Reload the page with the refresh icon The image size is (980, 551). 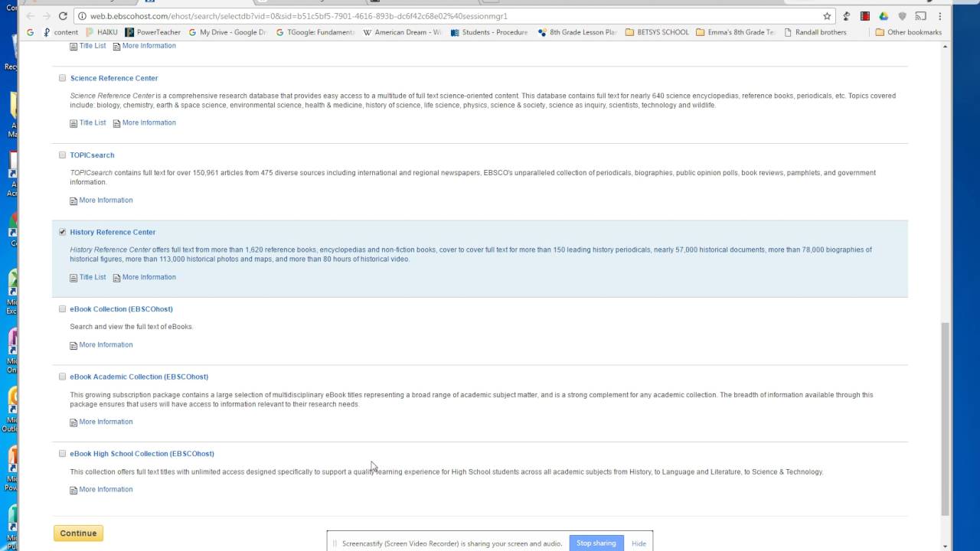pos(64,16)
